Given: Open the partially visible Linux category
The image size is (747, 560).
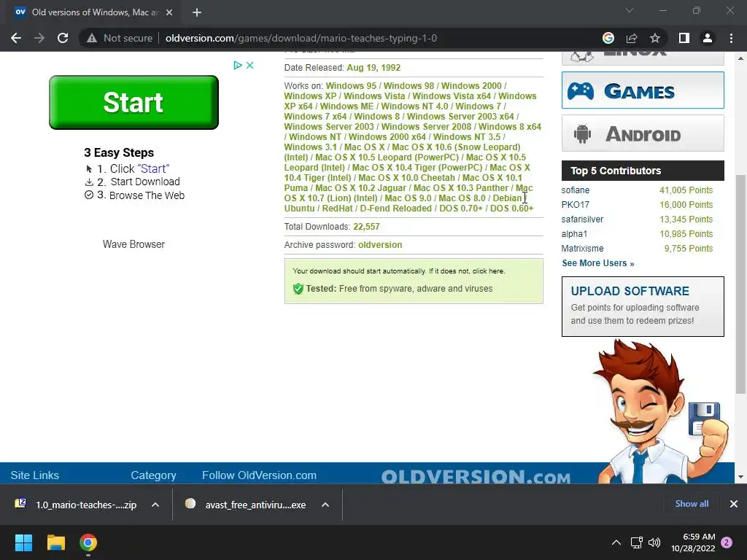Looking at the screenshot, I should pos(643,58).
